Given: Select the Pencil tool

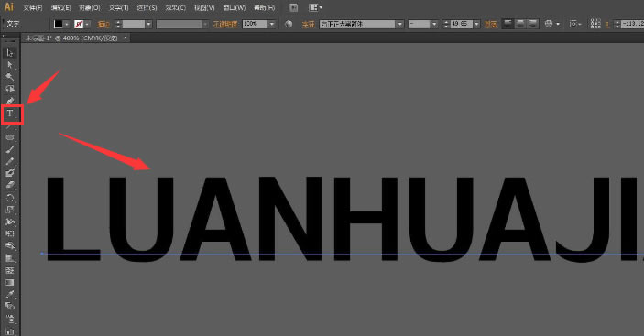Looking at the screenshot, I should [10, 161].
